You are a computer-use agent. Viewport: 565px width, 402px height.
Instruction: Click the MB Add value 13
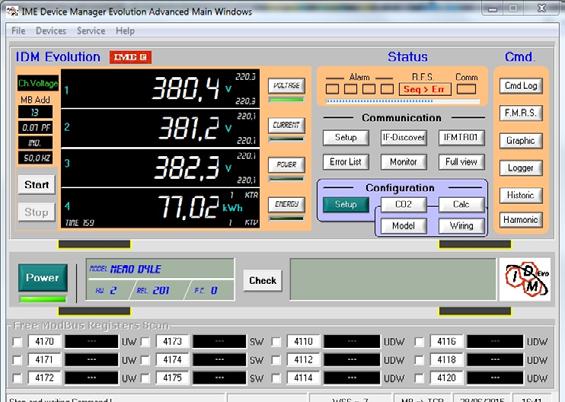(x=35, y=112)
